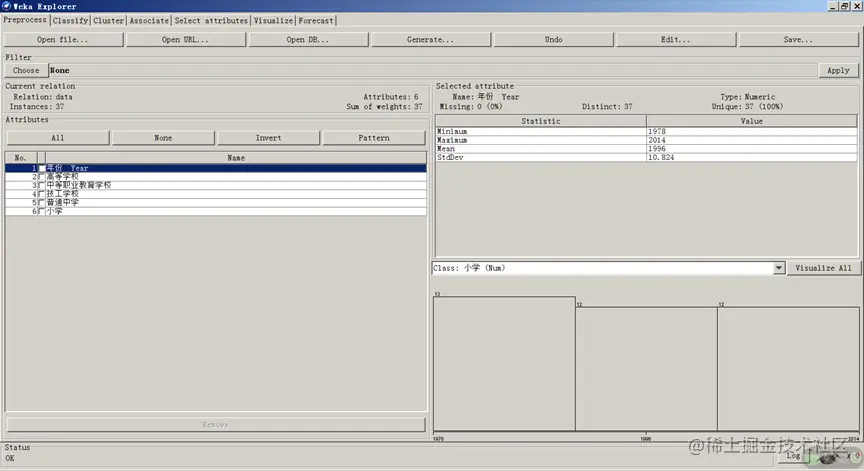The height and width of the screenshot is (471, 864).
Task: Select the 高等学校 attribute row
Action: [215, 177]
